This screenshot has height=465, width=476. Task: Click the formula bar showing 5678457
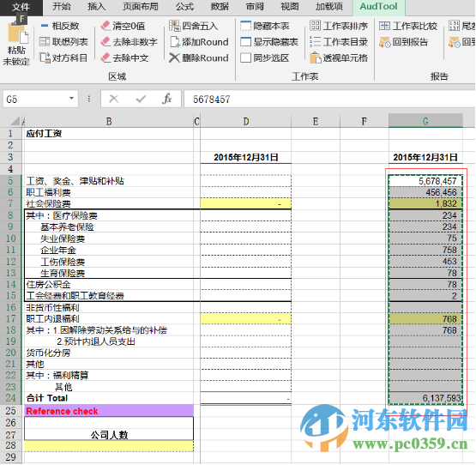coord(329,99)
